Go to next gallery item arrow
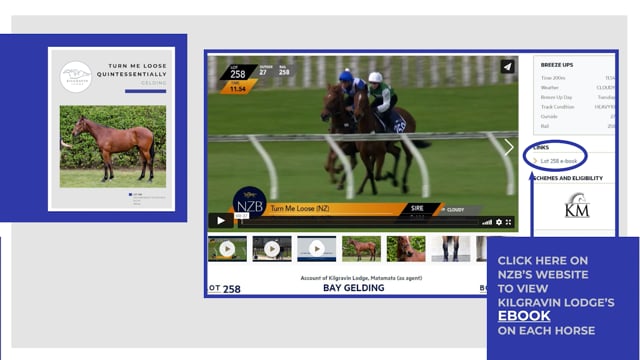This screenshot has height=360, width=640. point(509,147)
